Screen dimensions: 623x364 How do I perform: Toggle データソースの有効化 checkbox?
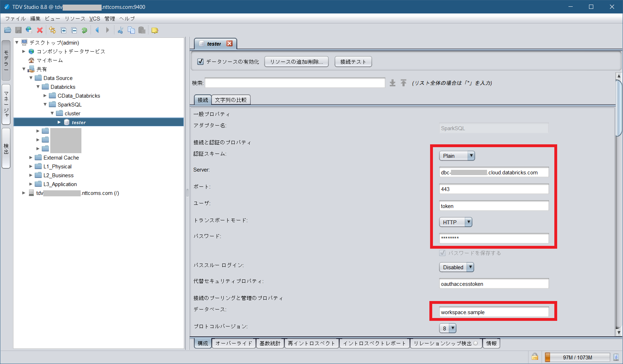click(200, 62)
